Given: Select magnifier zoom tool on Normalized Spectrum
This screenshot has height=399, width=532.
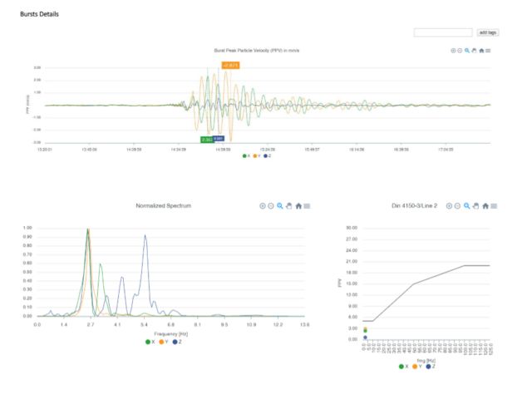Looking at the screenshot, I should pos(280,205).
